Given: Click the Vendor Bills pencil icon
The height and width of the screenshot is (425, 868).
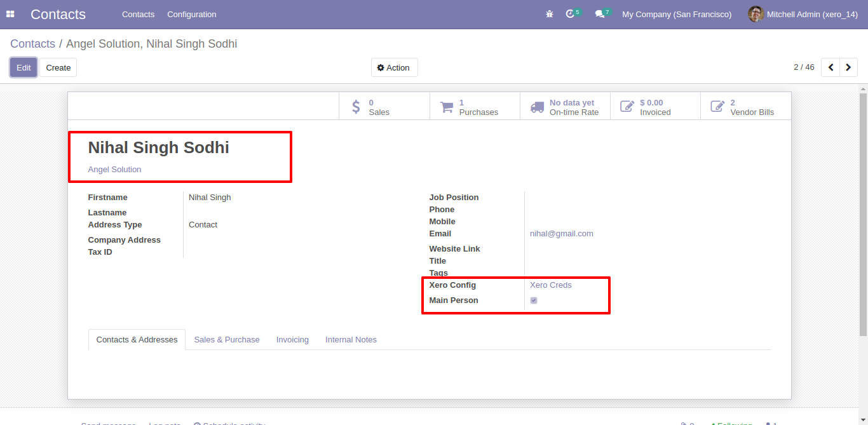Looking at the screenshot, I should click(717, 107).
